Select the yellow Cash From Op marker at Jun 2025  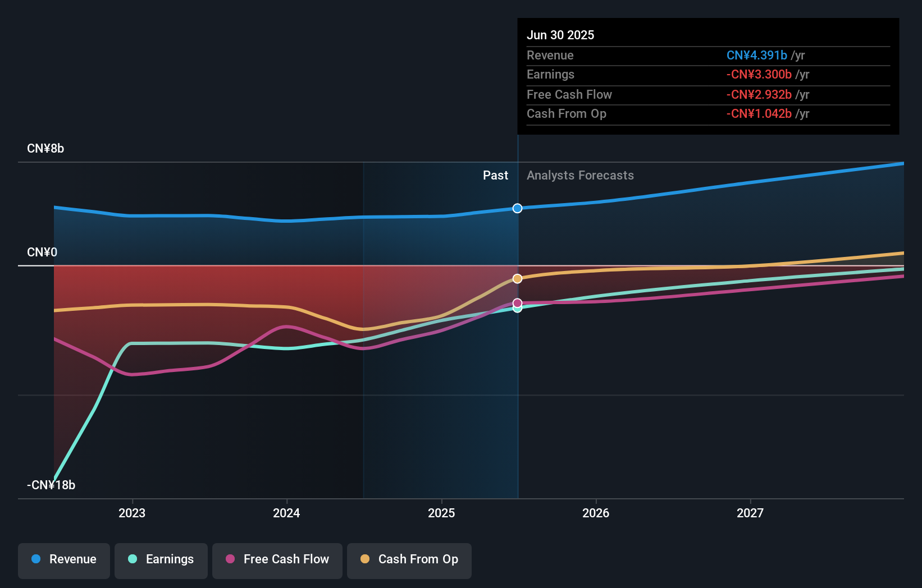click(x=517, y=278)
